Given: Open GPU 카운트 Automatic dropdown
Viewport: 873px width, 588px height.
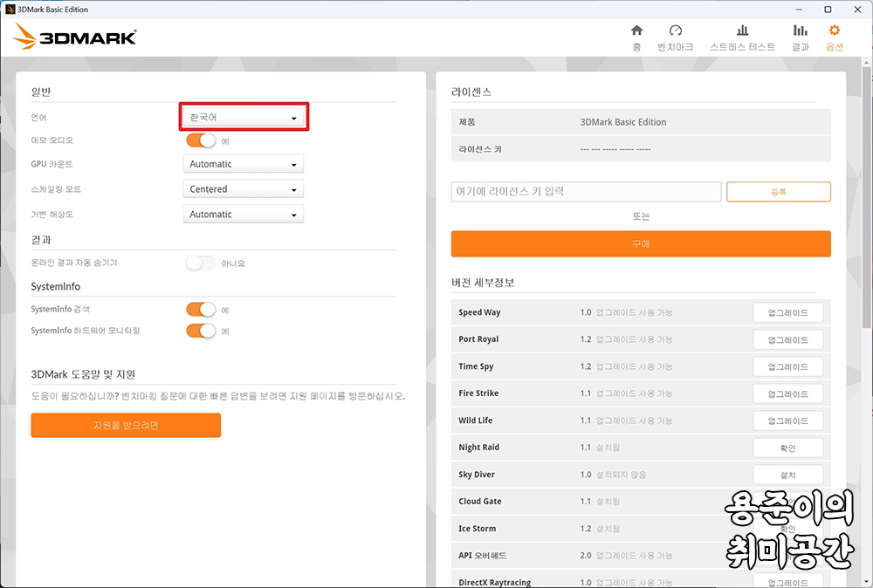Looking at the screenshot, I should [244, 164].
